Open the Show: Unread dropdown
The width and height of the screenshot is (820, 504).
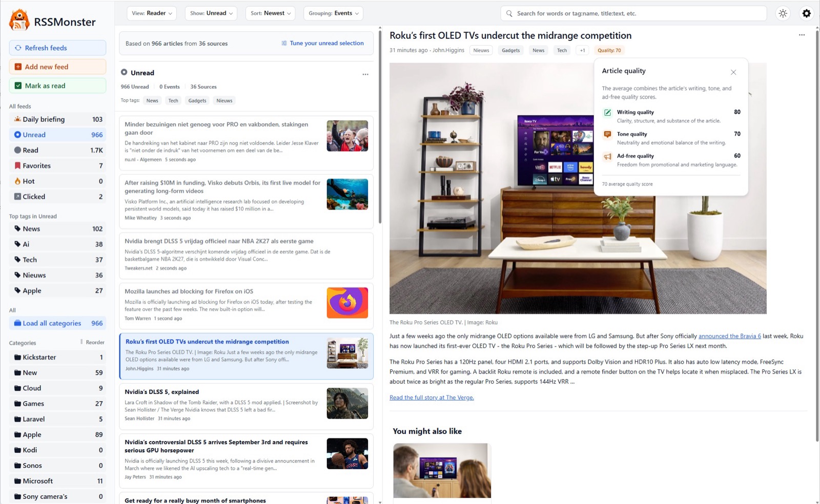point(211,13)
